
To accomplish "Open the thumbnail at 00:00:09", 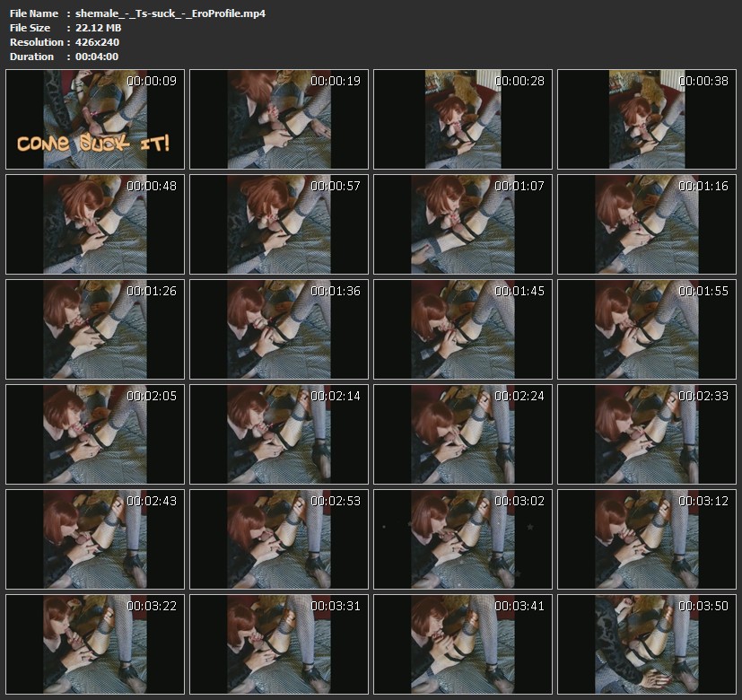I will 95,120.
